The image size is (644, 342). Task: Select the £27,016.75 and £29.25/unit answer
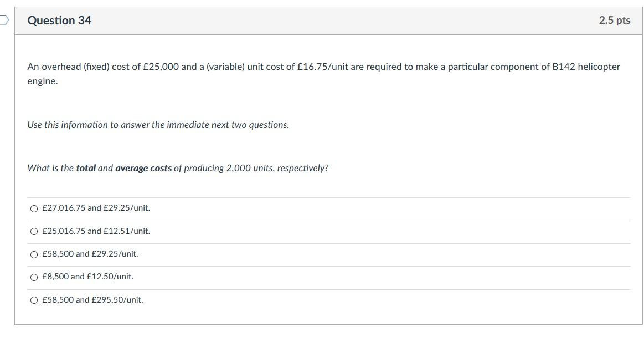point(34,208)
